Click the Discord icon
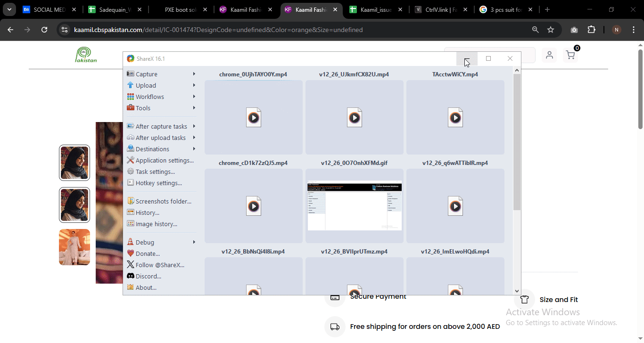 click(x=131, y=276)
